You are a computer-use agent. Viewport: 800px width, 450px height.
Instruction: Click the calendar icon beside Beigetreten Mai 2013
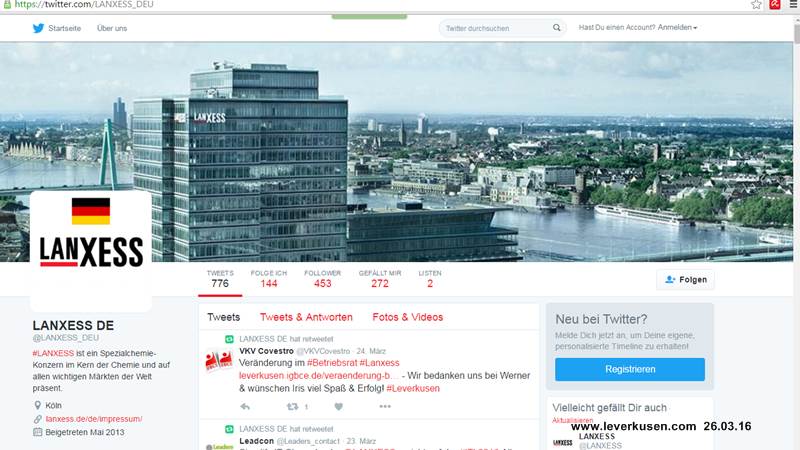tap(37, 432)
